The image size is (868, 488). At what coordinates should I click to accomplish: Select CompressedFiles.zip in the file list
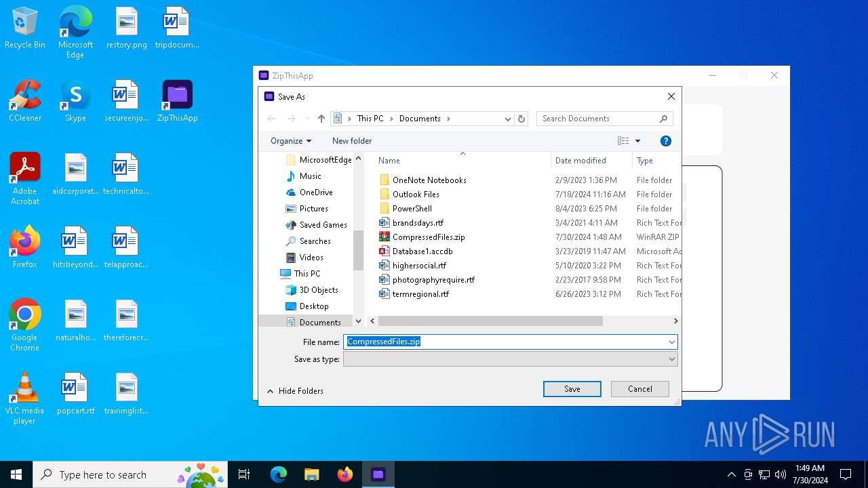[x=429, y=237]
